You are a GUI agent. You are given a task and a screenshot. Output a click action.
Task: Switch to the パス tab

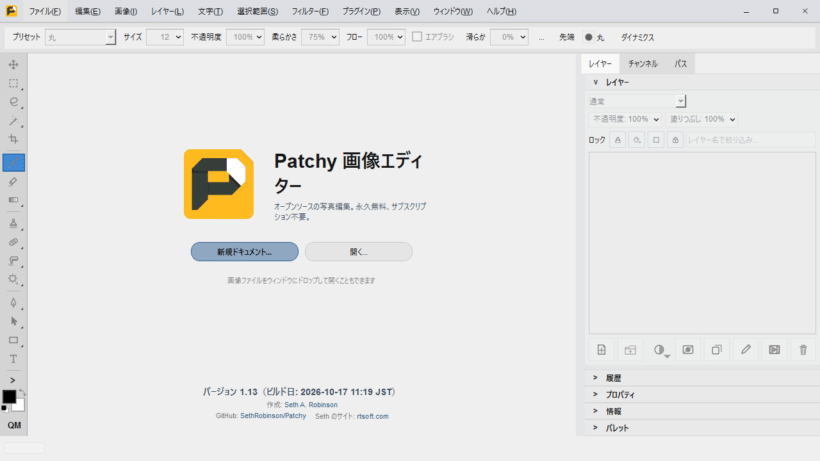680,64
